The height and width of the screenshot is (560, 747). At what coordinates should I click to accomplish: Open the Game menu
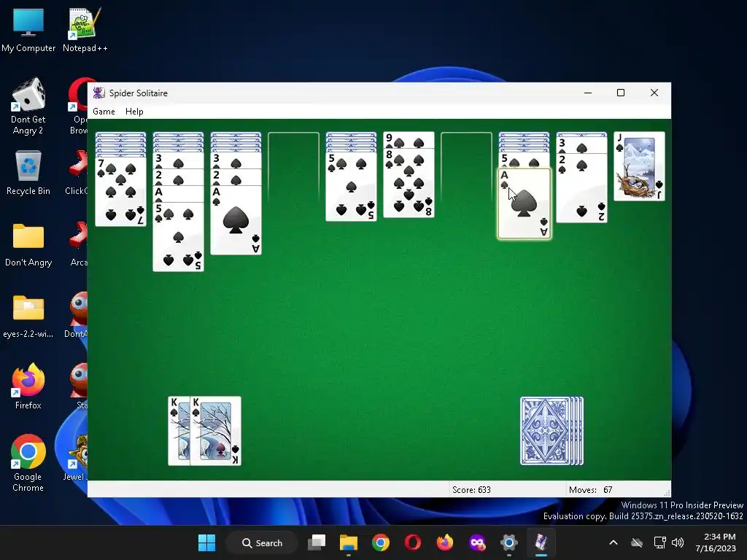pos(104,112)
